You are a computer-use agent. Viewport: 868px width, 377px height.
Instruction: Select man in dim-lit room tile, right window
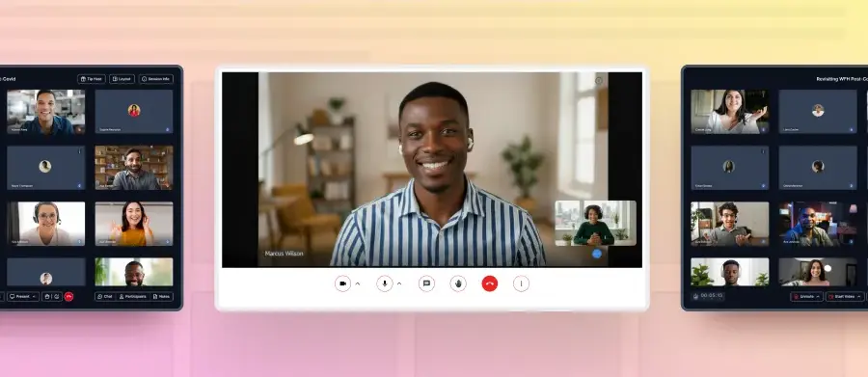[818, 224]
